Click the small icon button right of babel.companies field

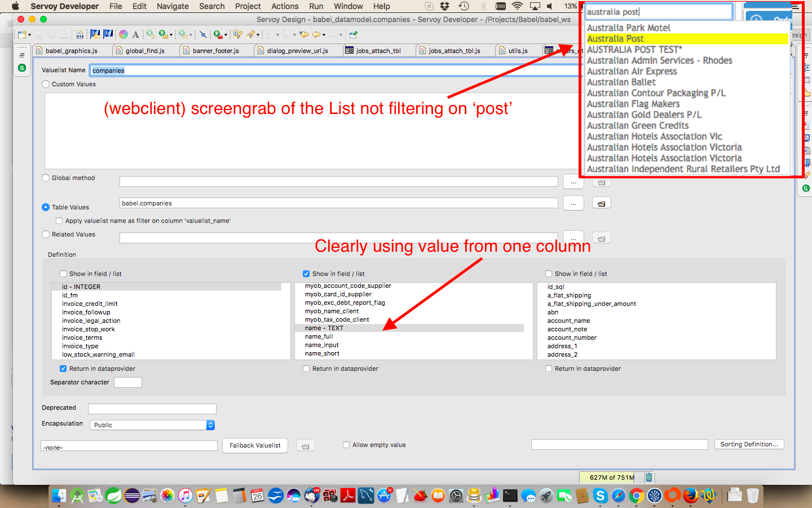point(602,203)
